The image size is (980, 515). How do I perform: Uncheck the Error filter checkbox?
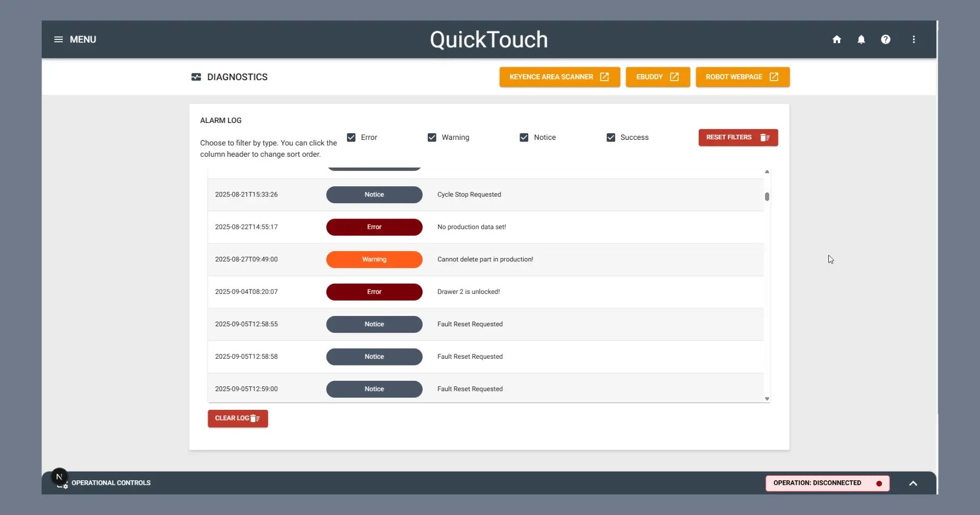pyautogui.click(x=351, y=137)
